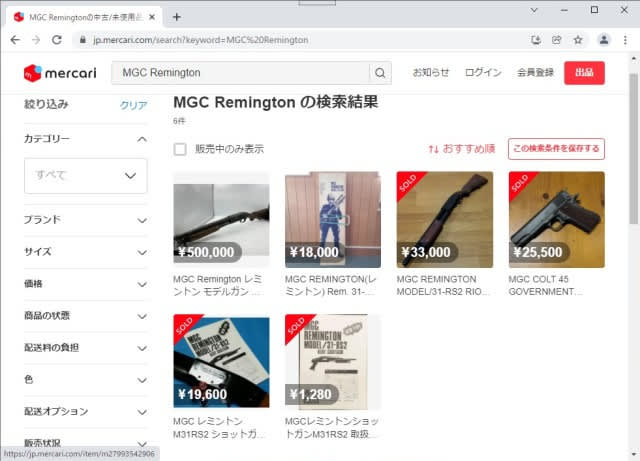
Task: Expand the サイズ filter
Action: point(85,252)
